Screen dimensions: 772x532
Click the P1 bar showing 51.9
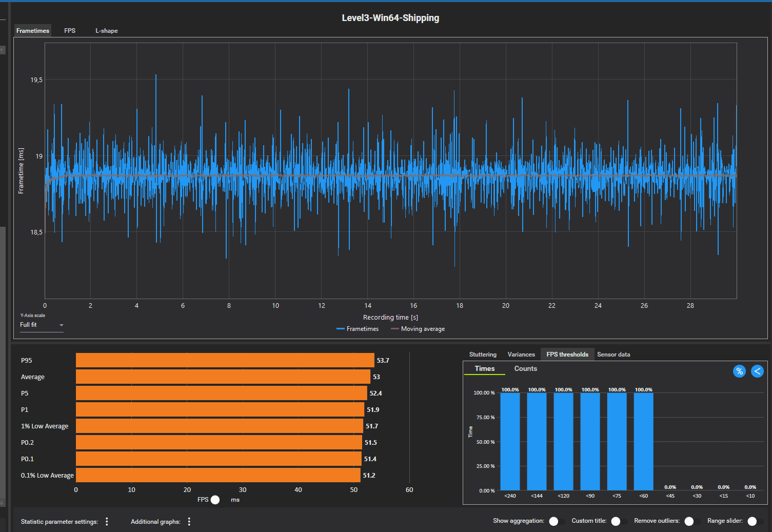(220, 409)
